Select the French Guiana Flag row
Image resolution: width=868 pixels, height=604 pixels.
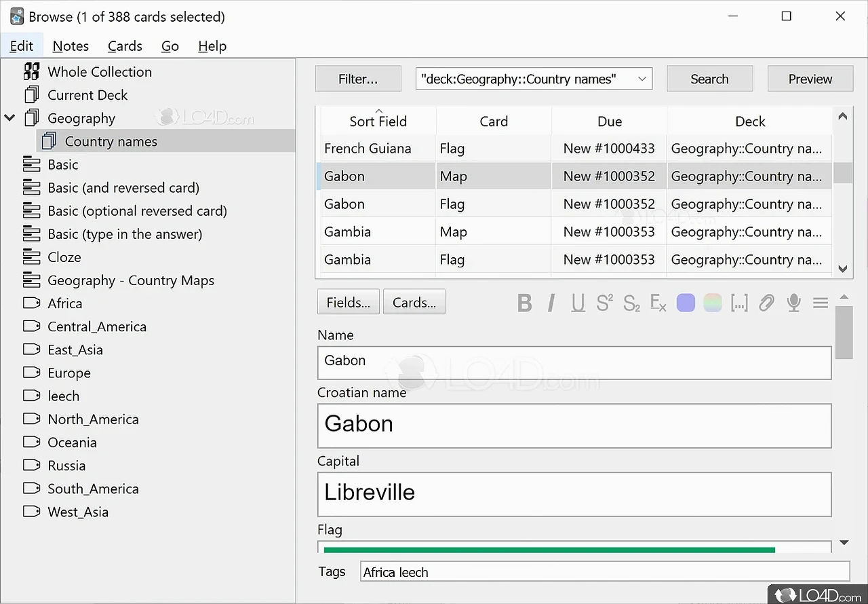576,148
